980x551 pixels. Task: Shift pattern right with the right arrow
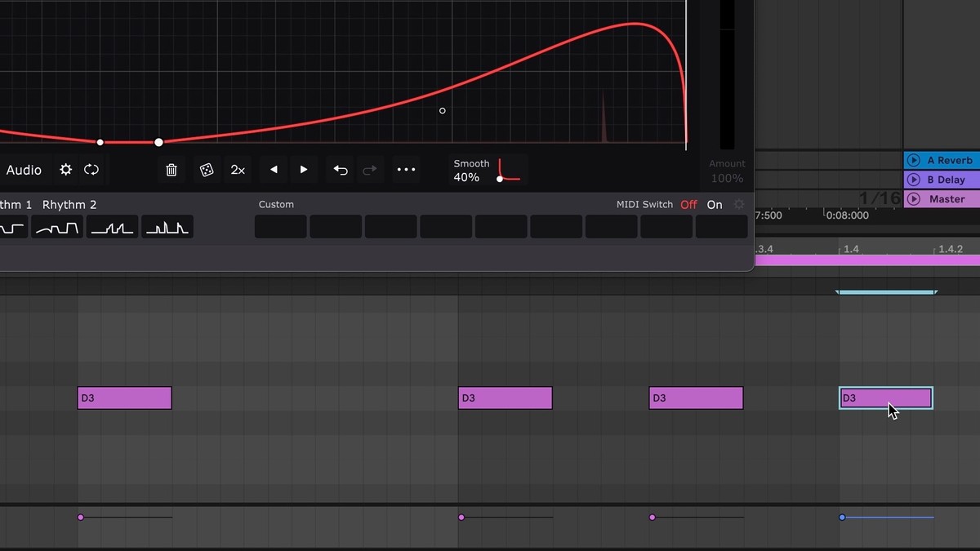[x=304, y=170]
